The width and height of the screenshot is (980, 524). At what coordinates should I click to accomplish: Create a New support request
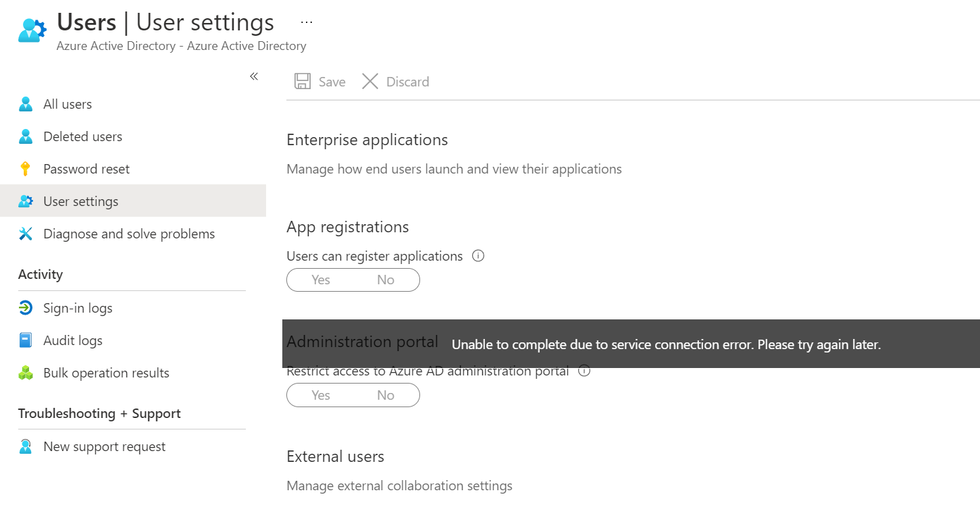[x=133, y=446]
